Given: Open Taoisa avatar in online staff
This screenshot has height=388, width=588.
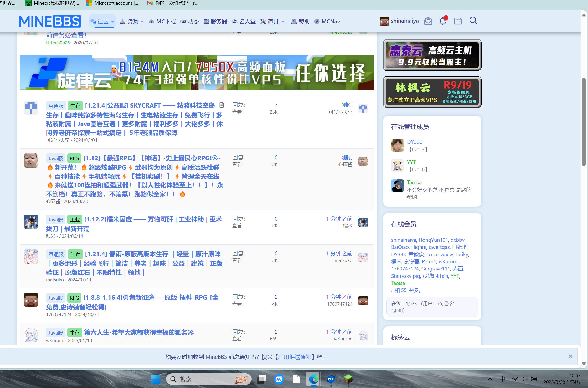Looking at the screenshot, I should [397, 186].
